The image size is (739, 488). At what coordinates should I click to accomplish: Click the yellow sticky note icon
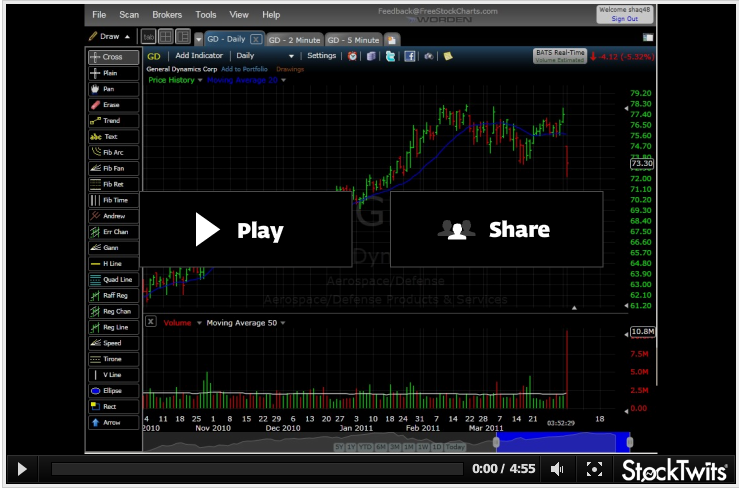coord(448,56)
